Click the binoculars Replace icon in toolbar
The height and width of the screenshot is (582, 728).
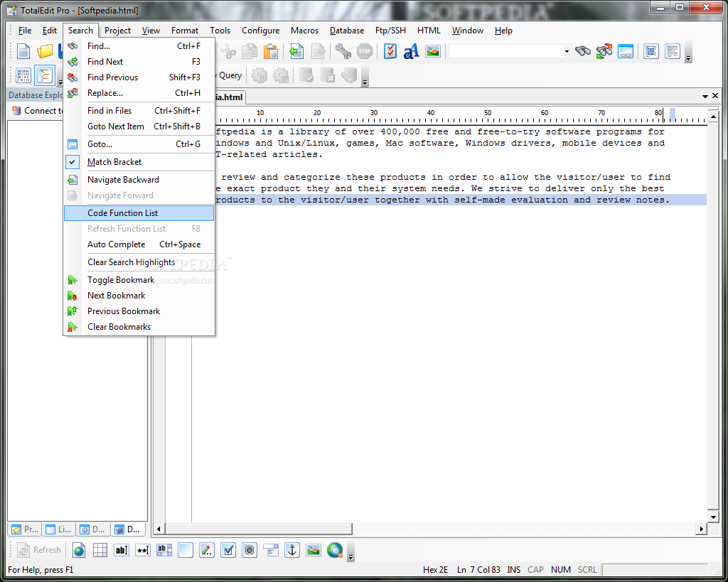pos(604,51)
